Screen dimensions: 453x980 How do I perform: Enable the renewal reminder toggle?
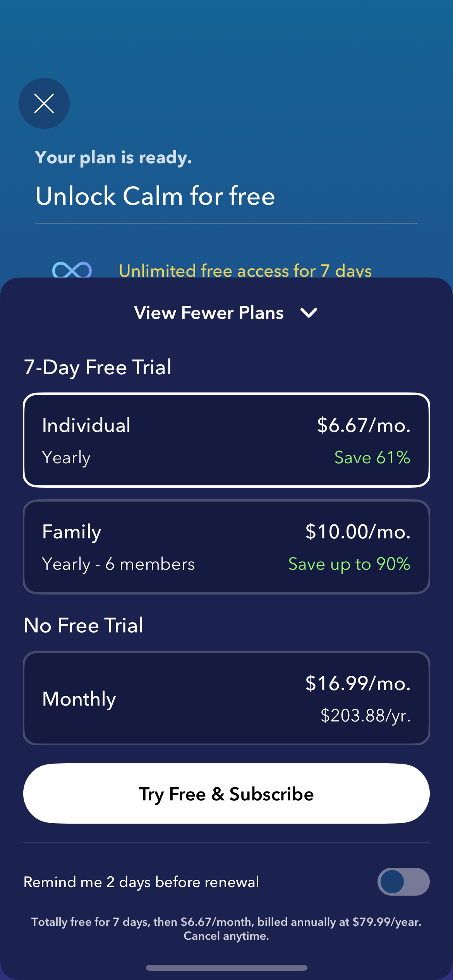coord(403,882)
